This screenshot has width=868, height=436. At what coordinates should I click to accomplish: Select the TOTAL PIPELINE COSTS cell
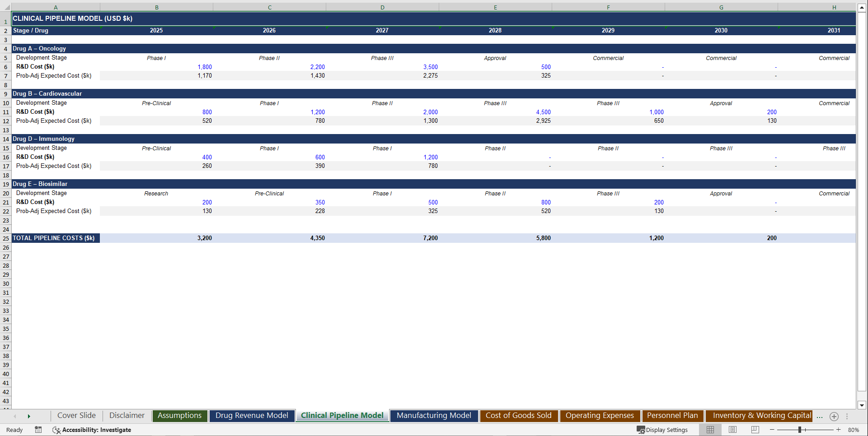coord(54,238)
